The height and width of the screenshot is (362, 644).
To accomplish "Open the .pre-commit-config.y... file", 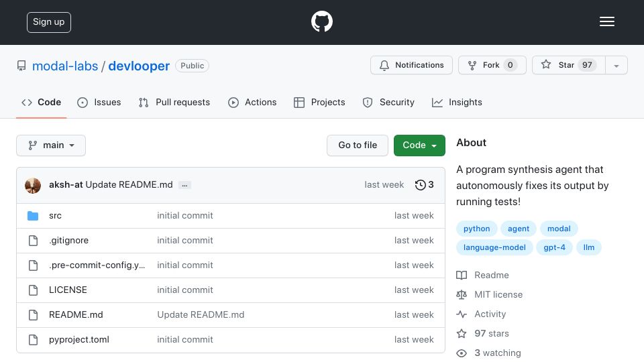I will pyautogui.click(x=97, y=265).
